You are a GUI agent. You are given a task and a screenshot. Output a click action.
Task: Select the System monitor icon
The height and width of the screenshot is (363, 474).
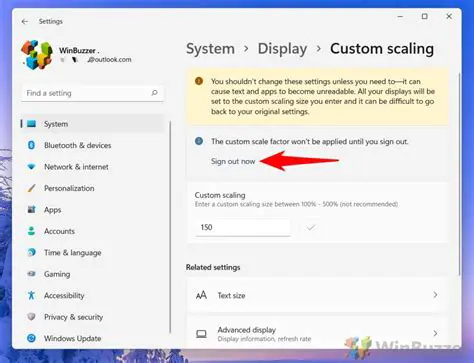31,124
